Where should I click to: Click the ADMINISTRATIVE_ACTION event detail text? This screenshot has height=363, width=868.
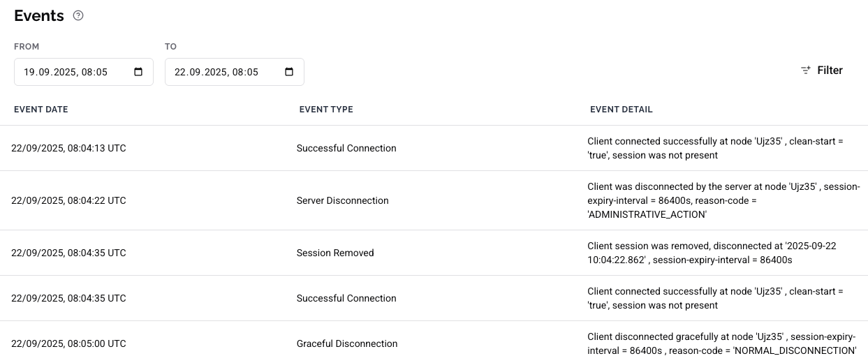coord(647,215)
